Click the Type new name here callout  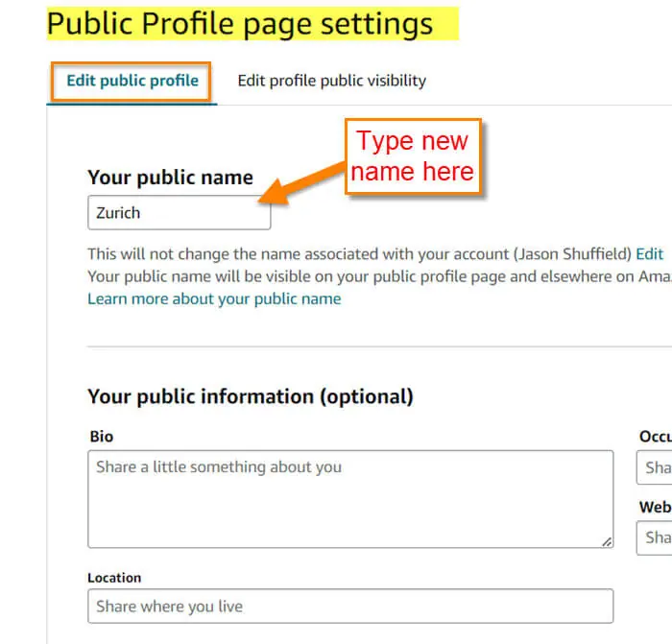pos(413,156)
